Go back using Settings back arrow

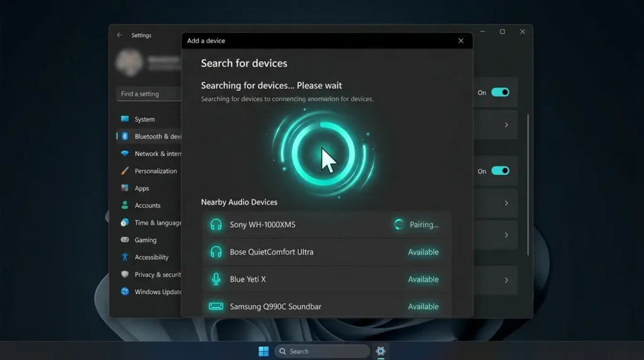(x=119, y=35)
